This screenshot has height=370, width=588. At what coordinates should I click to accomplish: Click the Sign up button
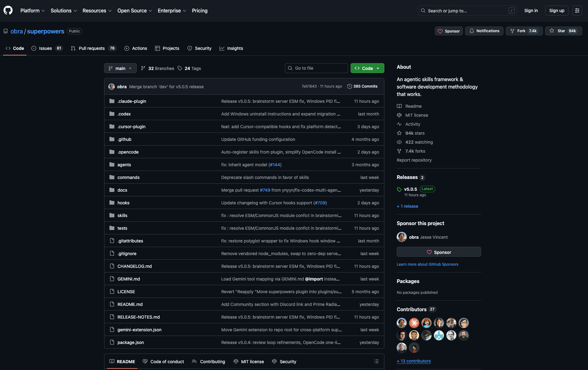pyautogui.click(x=557, y=11)
